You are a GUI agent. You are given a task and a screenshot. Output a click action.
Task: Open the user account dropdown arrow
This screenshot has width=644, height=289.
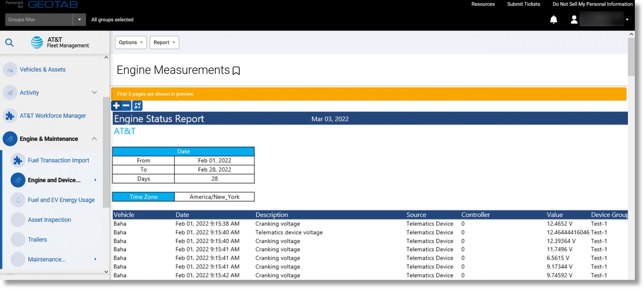627,20
